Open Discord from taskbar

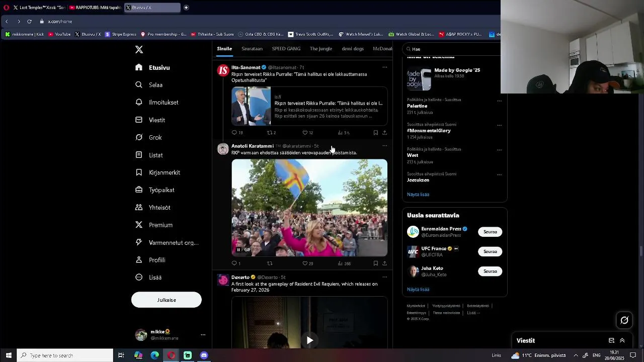(204, 355)
